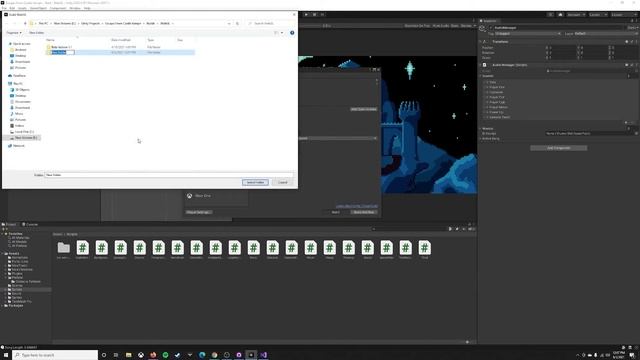Click the Windows Start button
Image resolution: width=640 pixels, height=360 pixels.
(6, 355)
